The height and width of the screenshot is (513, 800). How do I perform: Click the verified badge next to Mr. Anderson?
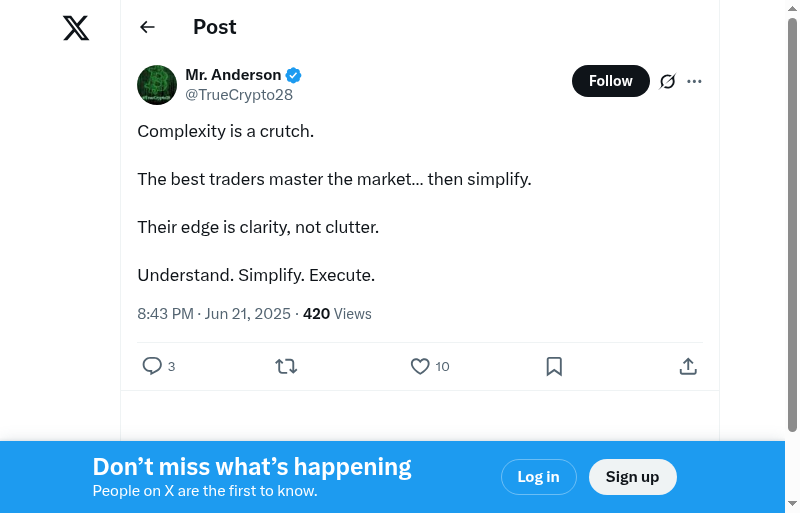pos(294,75)
